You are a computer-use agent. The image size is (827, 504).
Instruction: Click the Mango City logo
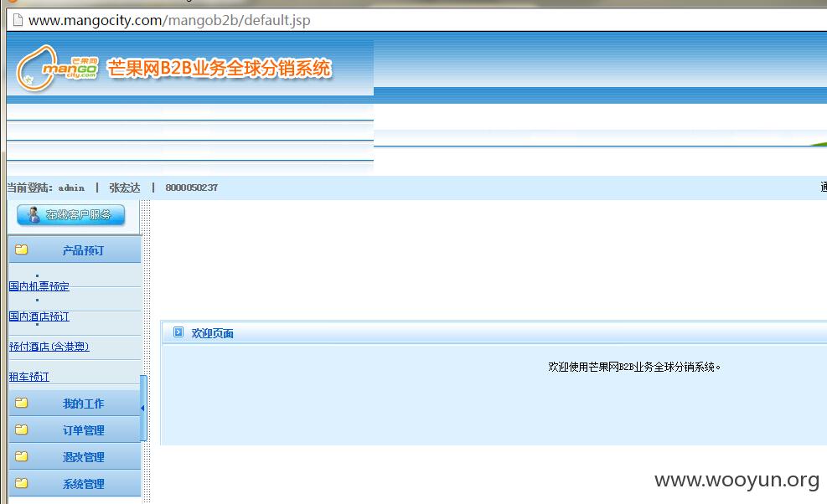point(57,68)
